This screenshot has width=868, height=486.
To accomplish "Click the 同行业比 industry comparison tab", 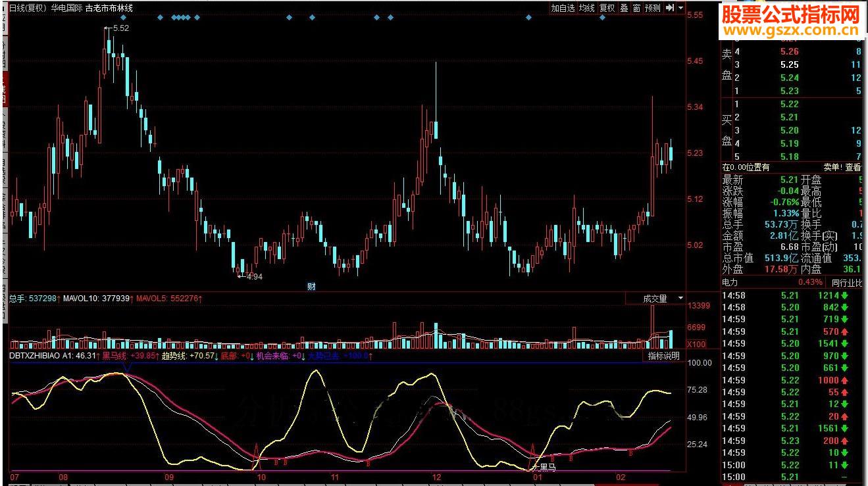I will click(846, 282).
